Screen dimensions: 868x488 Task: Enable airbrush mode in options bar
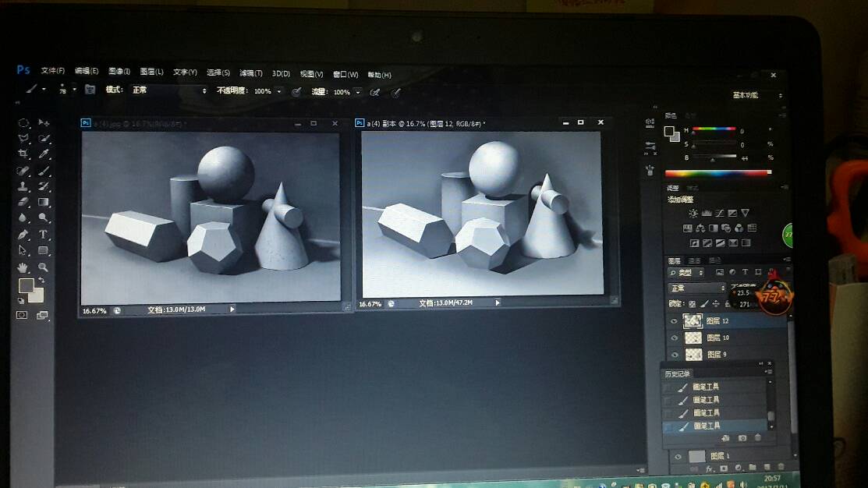(375, 93)
